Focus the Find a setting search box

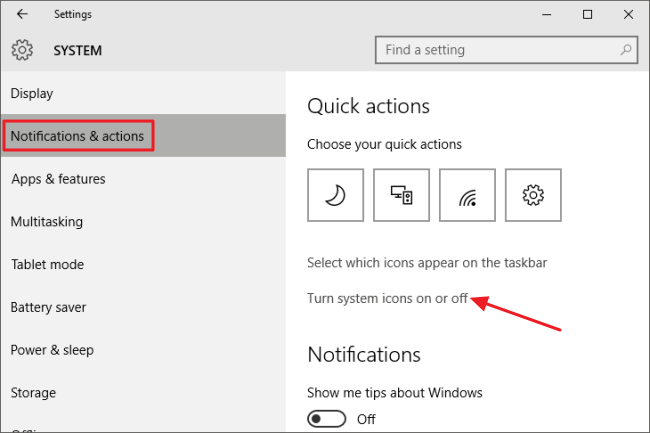[x=506, y=50]
